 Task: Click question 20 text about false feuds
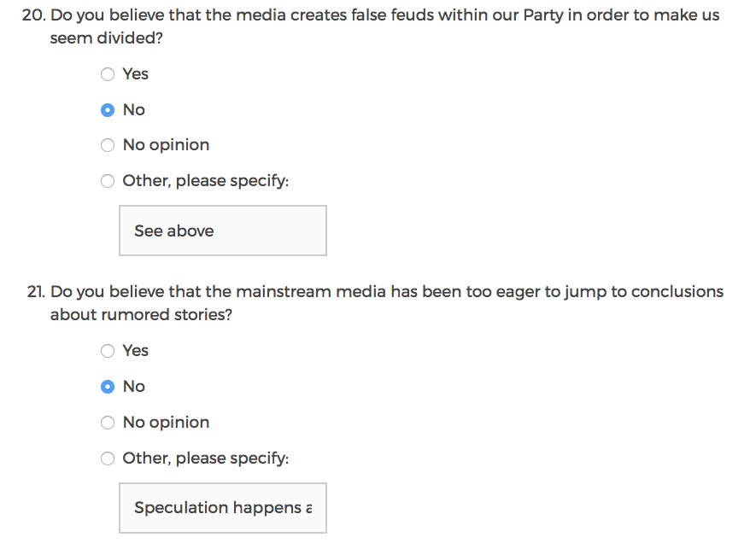[384, 16]
